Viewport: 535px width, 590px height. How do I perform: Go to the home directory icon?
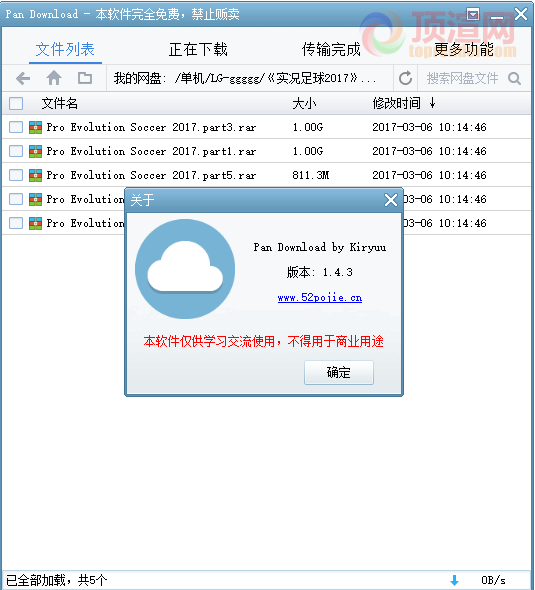(54, 78)
